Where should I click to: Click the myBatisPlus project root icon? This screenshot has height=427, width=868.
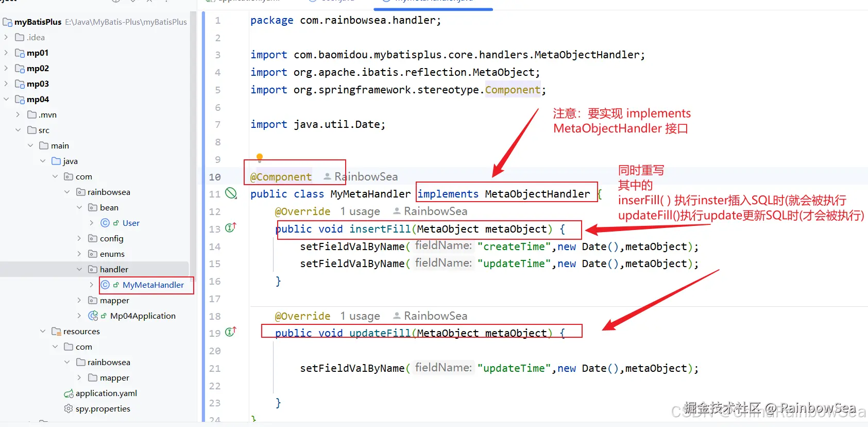(7, 22)
